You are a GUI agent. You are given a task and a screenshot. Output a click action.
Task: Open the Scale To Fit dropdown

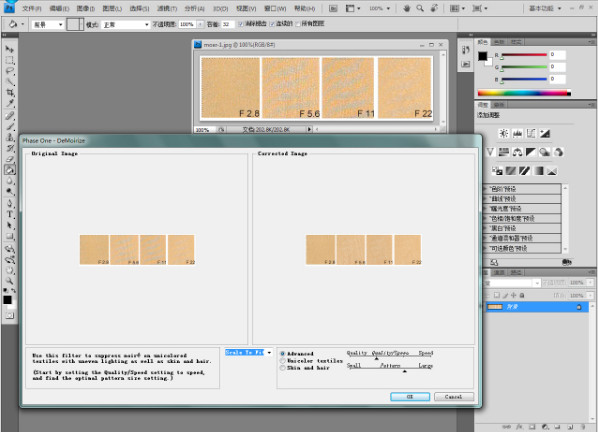pyautogui.click(x=248, y=353)
